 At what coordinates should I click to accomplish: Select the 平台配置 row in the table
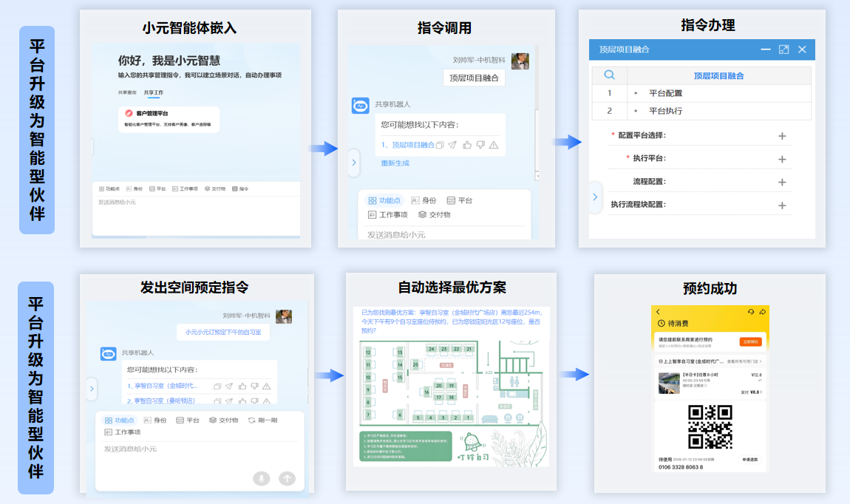(x=665, y=93)
